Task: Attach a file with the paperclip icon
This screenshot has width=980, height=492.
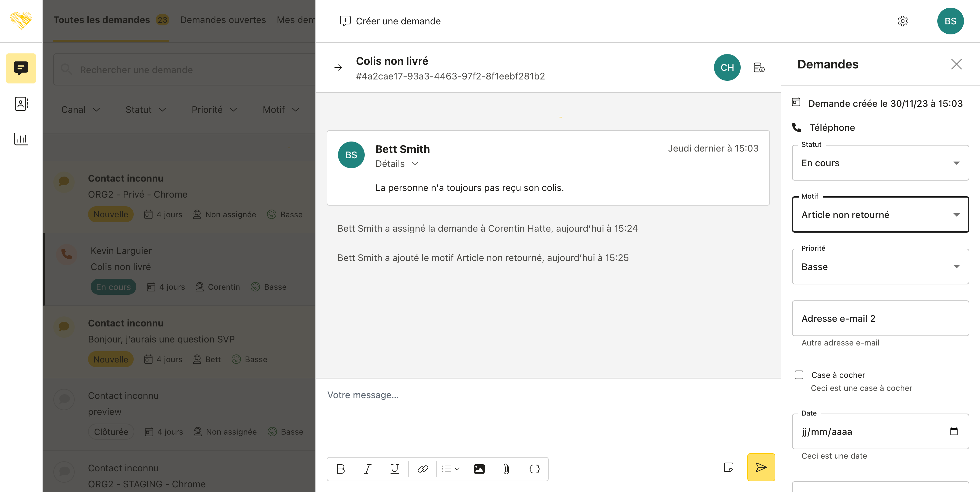Action: [506, 469]
